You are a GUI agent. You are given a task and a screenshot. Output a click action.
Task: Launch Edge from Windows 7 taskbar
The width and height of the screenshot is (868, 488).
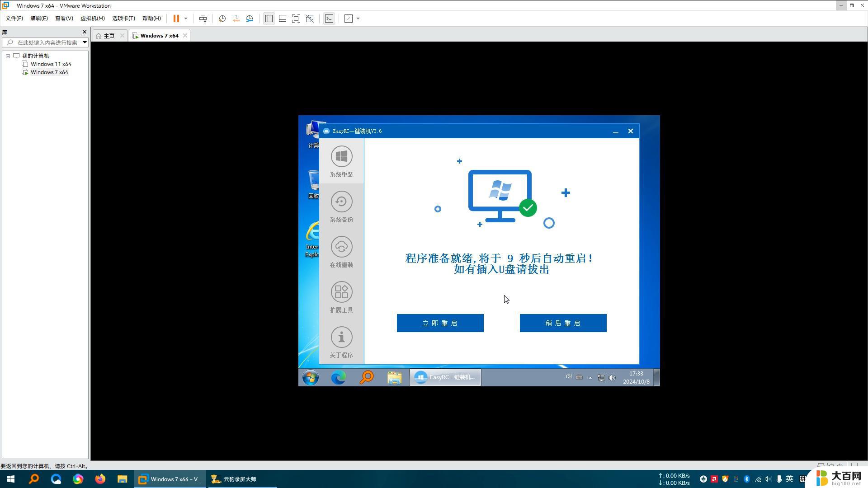point(338,377)
